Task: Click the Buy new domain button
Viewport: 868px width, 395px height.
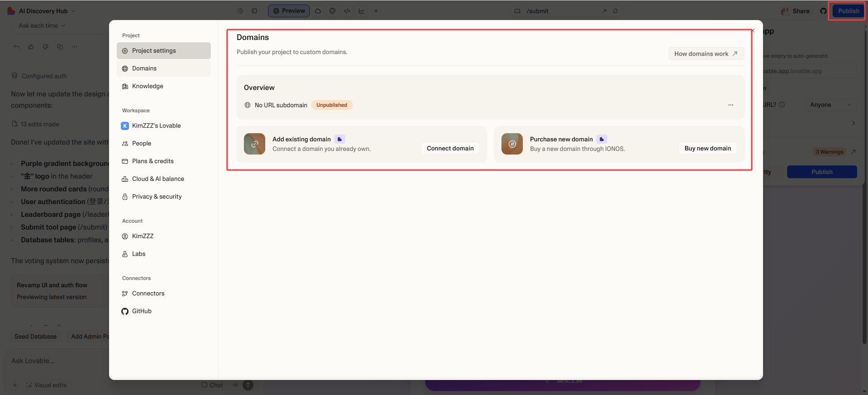Action: [x=708, y=148]
